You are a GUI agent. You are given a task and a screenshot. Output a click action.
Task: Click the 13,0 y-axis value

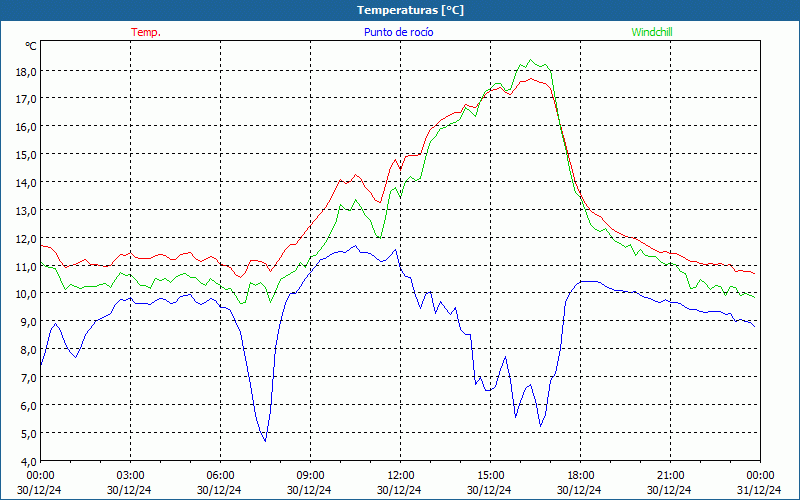tap(26, 212)
